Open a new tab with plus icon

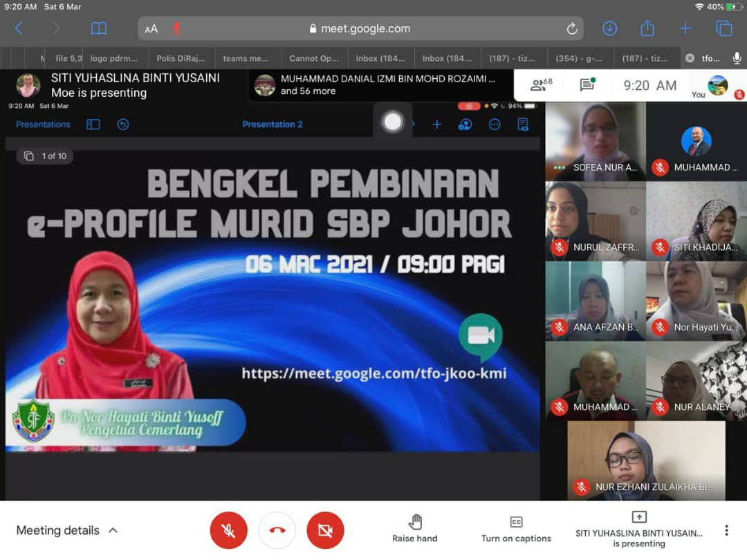tap(685, 28)
